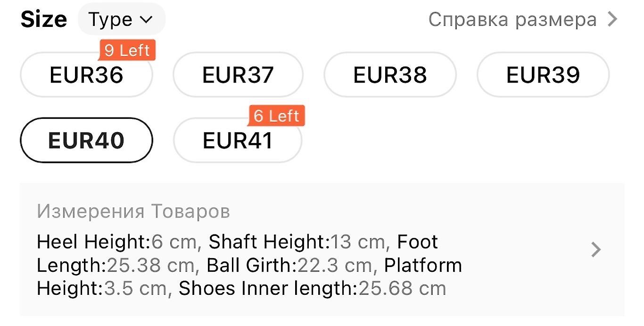Click the Shoes Inner length 25.68 cm text

click(x=313, y=288)
